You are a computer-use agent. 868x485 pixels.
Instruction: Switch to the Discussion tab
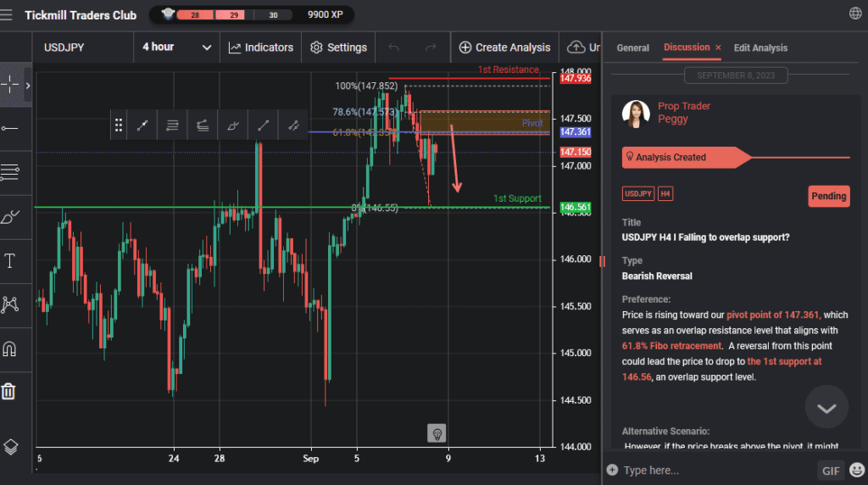tap(687, 47)
